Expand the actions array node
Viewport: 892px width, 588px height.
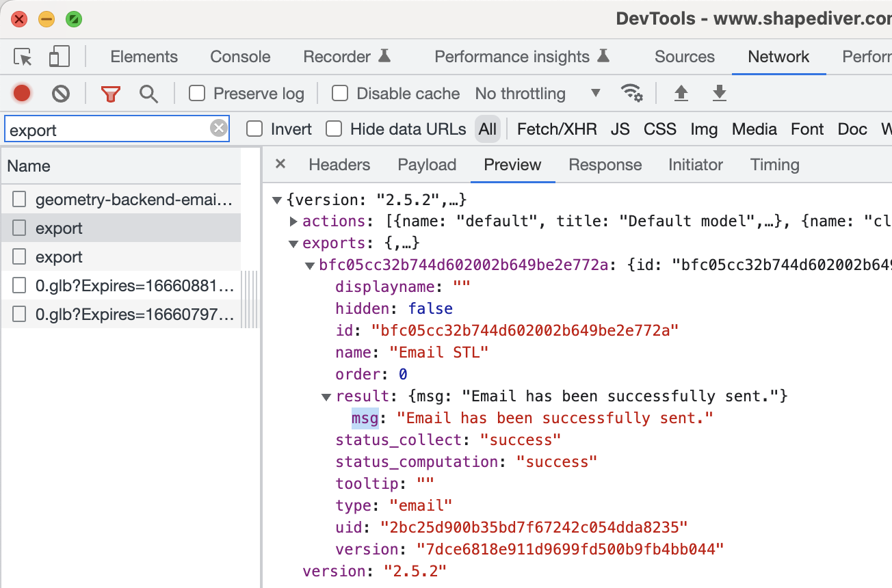[293, 222]
